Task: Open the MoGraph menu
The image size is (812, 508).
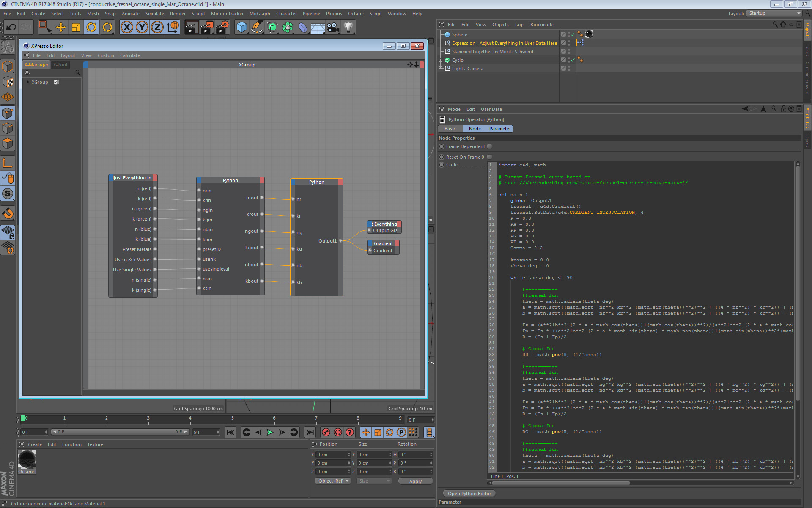Action: click(x=259, y=14)
